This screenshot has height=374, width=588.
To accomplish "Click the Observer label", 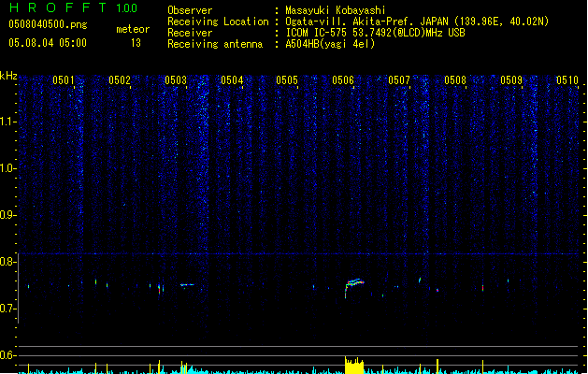I will point(190,10).
